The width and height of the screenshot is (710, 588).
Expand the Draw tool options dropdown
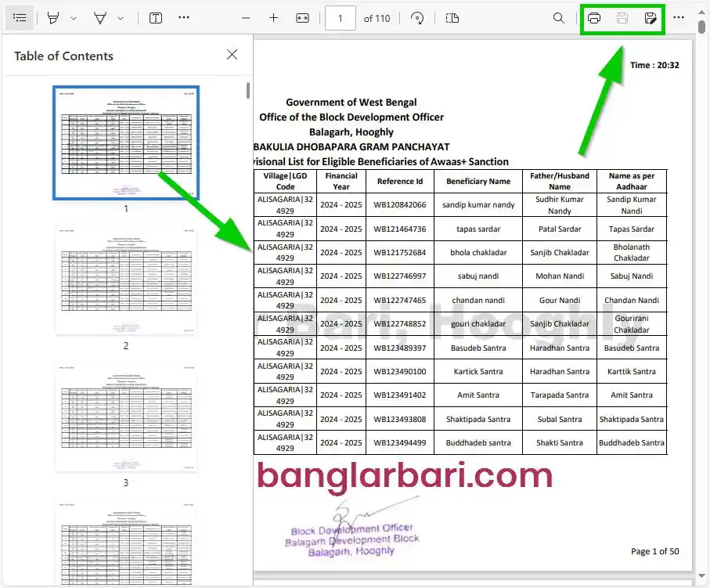click(x=73, y=17)
